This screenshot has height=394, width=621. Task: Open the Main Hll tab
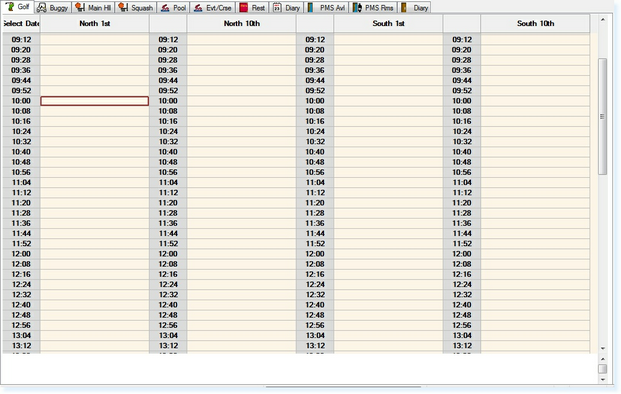[x=93, y=8]
